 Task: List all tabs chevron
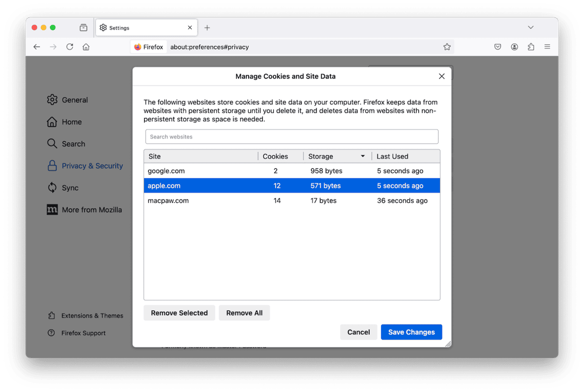point(531,28)
